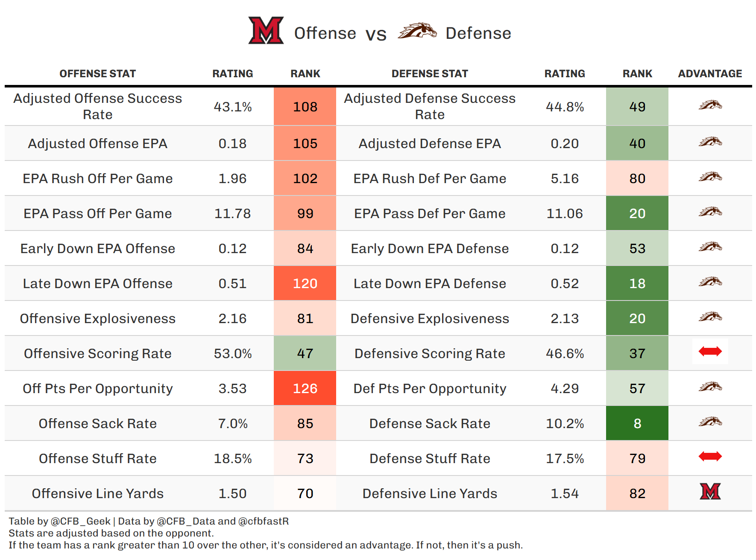Screen dimensions: 756x560
Task: Click the OFFENSE STAT column header
Action: 97,74
